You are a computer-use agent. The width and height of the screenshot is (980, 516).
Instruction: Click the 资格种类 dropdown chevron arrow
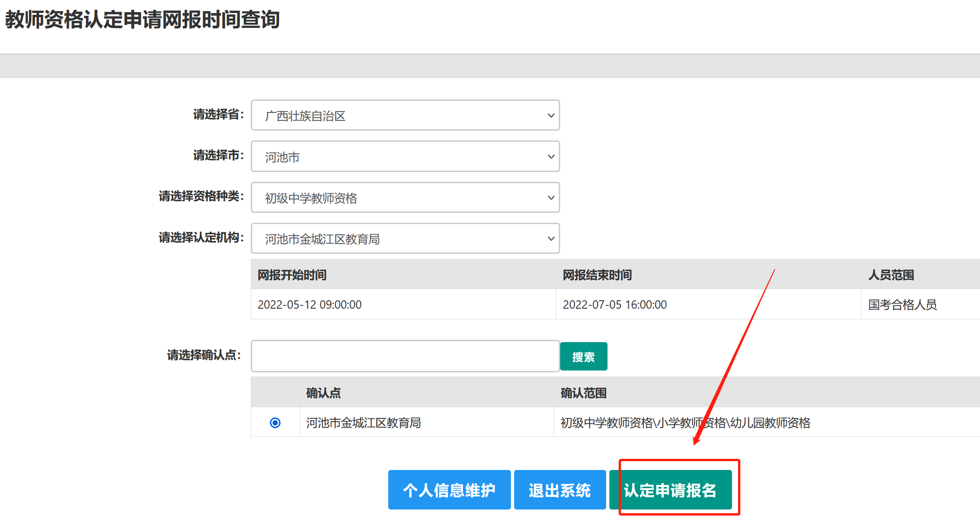coord(551,198)
